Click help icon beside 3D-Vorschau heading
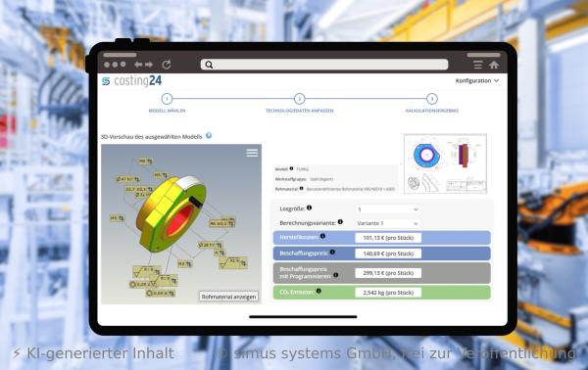588x370 pixels. click(209, 135)
